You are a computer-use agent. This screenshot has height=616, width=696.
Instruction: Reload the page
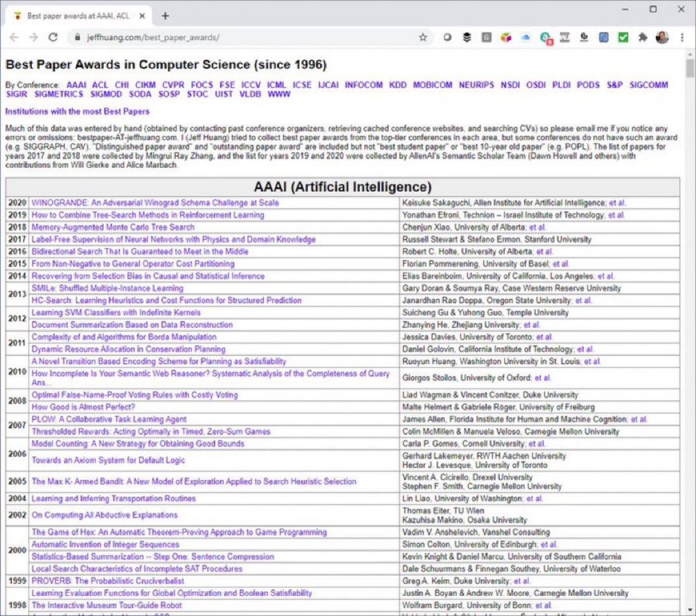pyautogui.click(x=53, y=38)
